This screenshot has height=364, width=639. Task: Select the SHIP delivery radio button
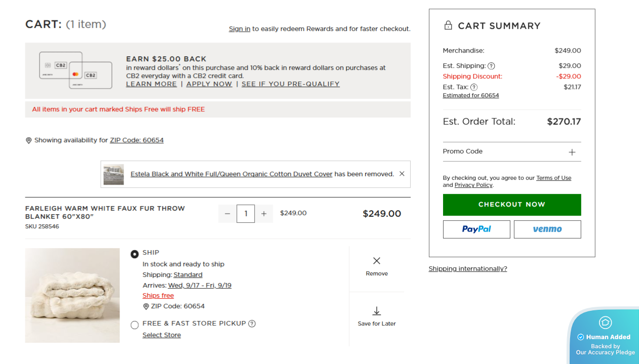tap(135, 253)
